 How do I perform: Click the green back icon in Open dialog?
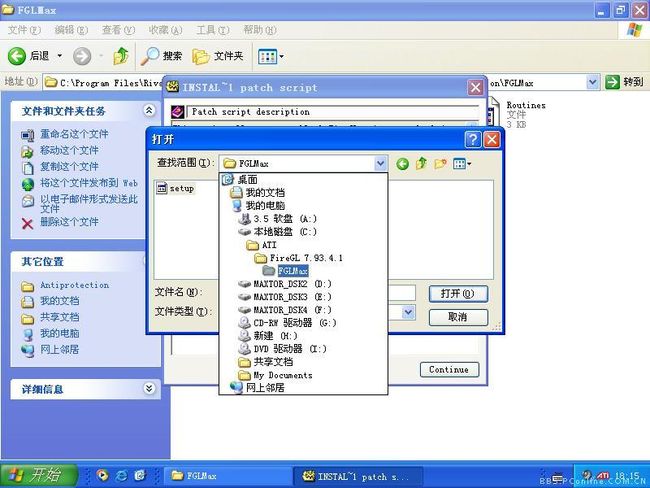[x=402, y=164]
